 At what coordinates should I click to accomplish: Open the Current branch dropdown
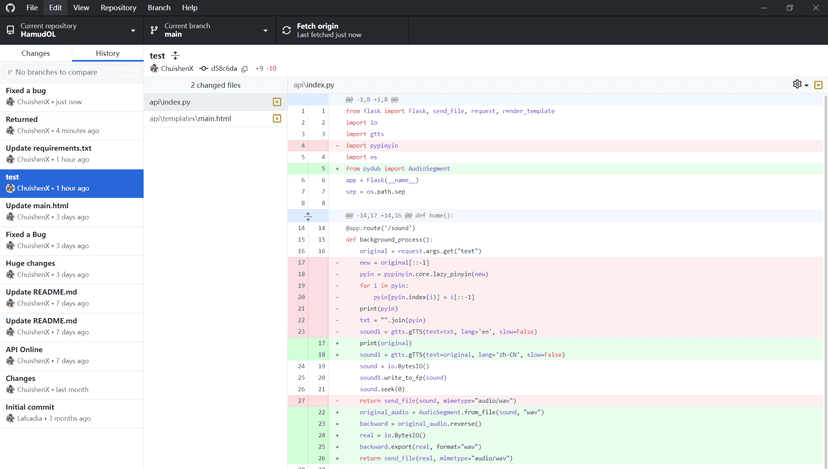point(209,30)
